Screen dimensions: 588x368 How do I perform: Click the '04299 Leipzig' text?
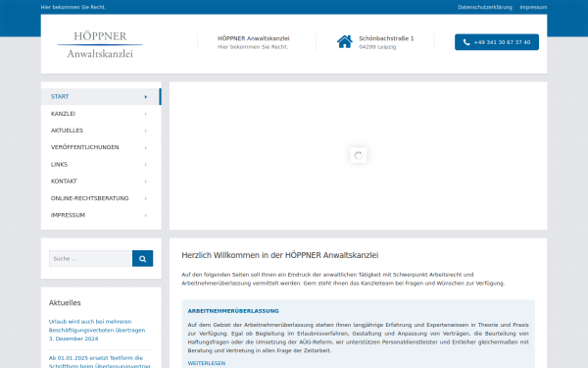(x=377, y=47)
